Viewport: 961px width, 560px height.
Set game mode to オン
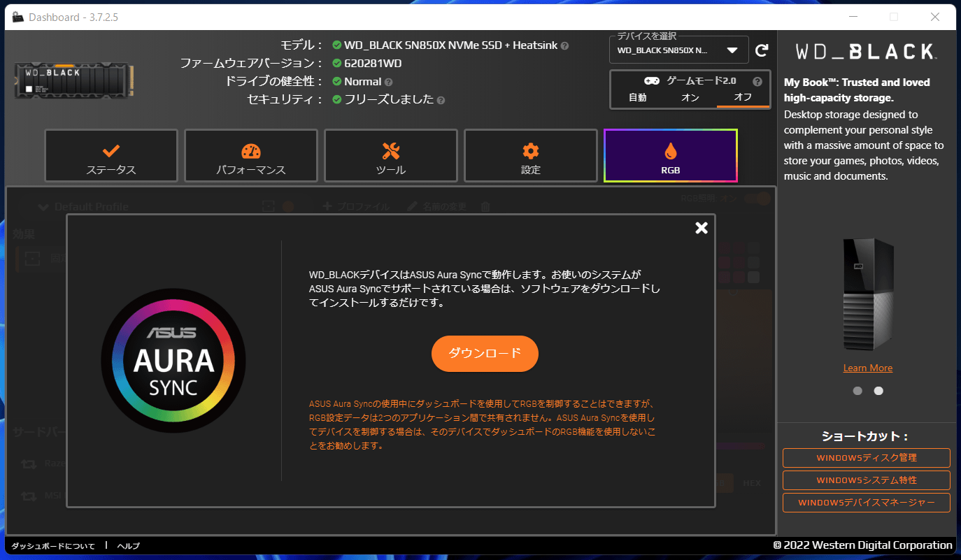[x=690, y=98]
